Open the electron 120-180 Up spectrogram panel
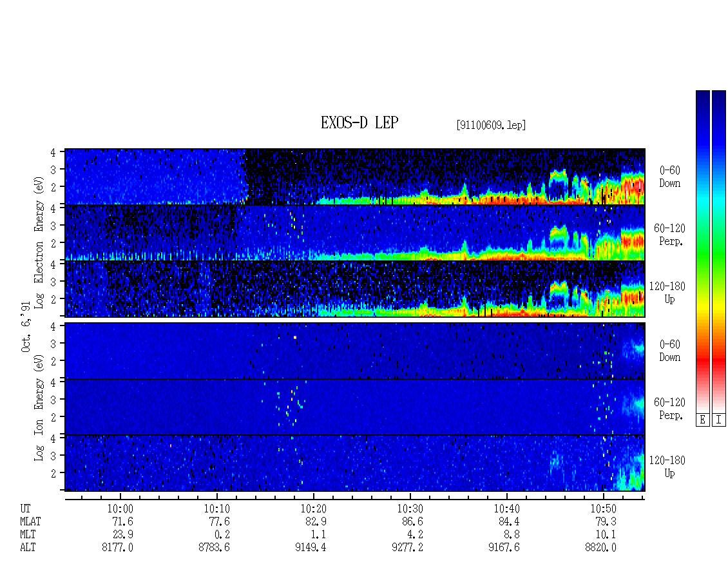The width and height of the screenshot is (728, 564). 355,289
